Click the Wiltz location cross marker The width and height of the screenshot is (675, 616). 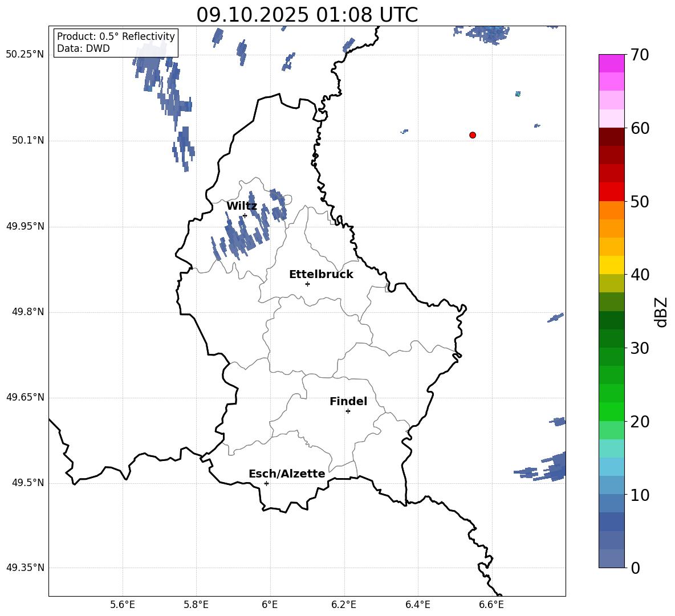pyautogui.click(x=245, y=215)
